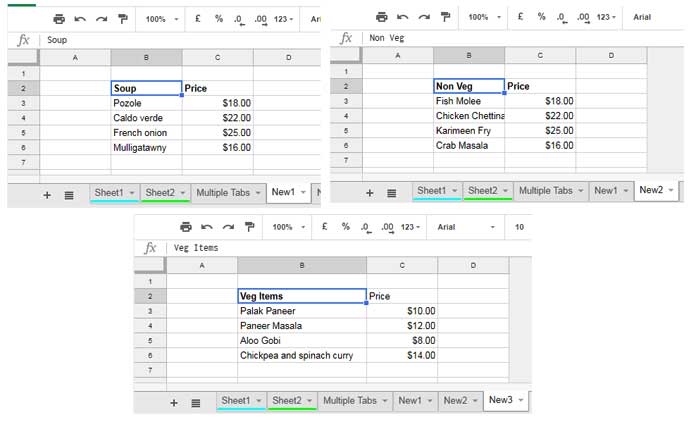Redo in the Veg Items spreadsheet toolbar
The width and height of the screenshot is (696, 434).
[x=229, y=227]
